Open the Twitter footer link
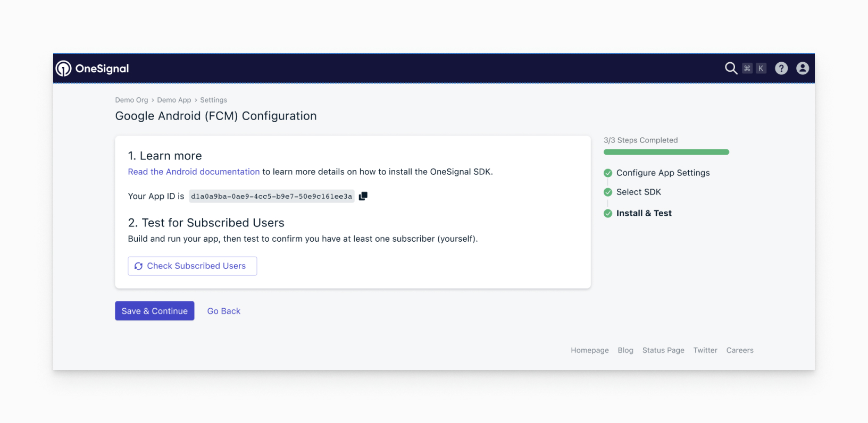The image size is (868, 423). tap(705, 350)
